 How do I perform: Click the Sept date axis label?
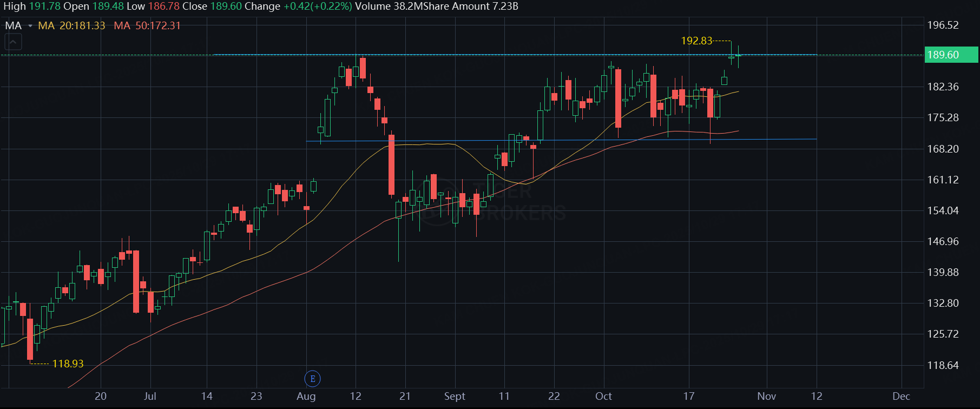point(455,397)
